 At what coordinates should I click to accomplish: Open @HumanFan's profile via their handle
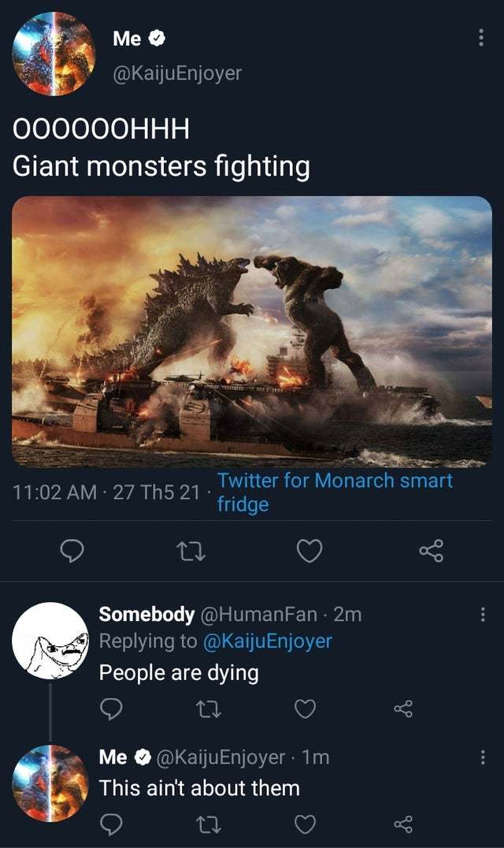coord(250,616)
